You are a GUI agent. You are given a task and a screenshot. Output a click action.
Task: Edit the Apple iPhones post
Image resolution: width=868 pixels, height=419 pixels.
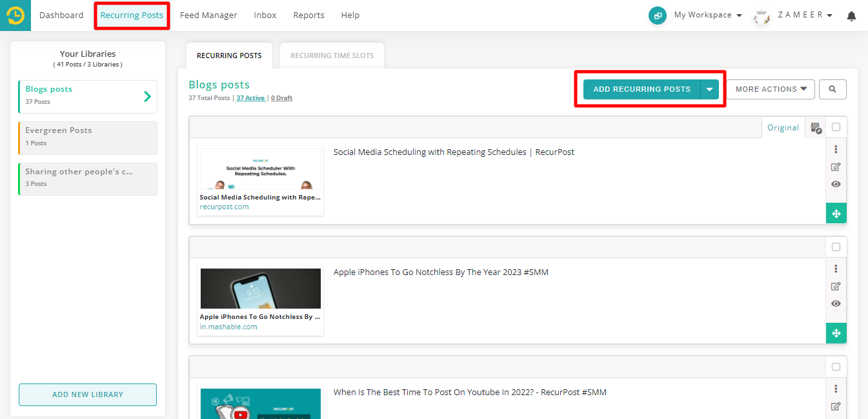point(836,286)
